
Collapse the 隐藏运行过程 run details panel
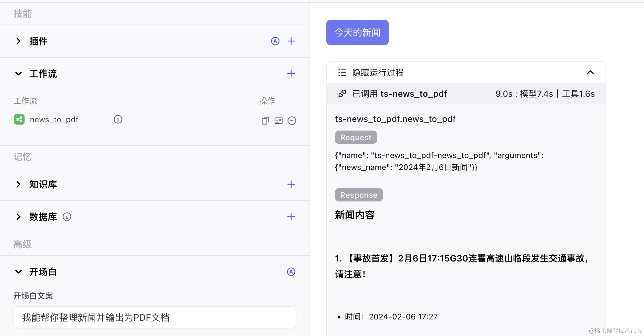pos(590,72)
